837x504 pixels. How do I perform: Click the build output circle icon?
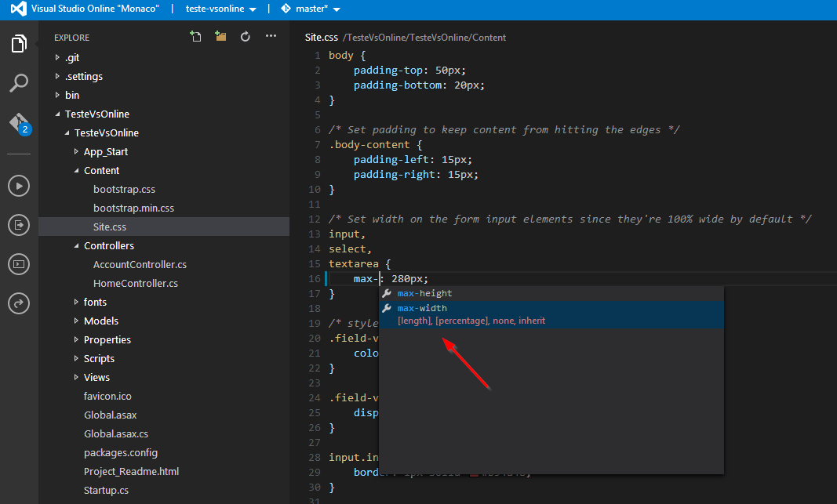point(19,225)
